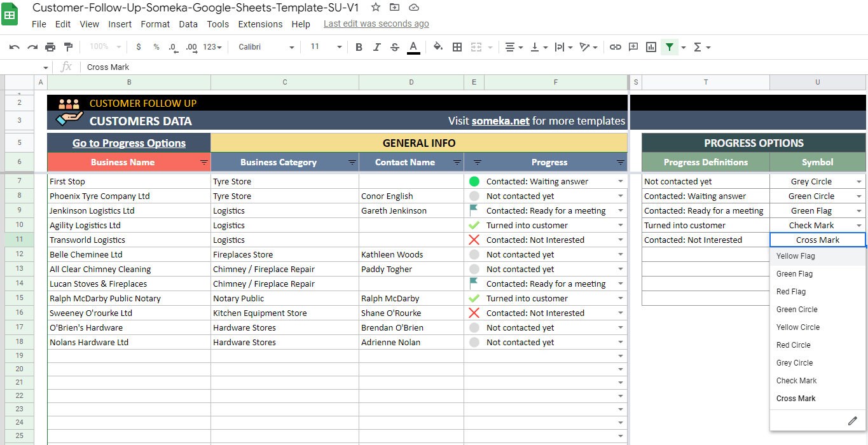Open the fill color picker
The width and height of the screenshot is (868, 445).
coord(437,46)
